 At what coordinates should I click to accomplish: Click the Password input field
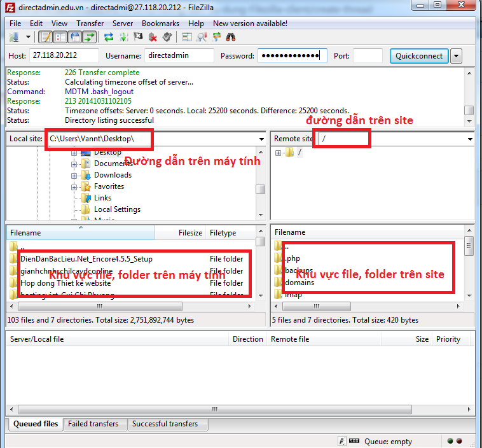pyautogui.click(x=293, y=56)
